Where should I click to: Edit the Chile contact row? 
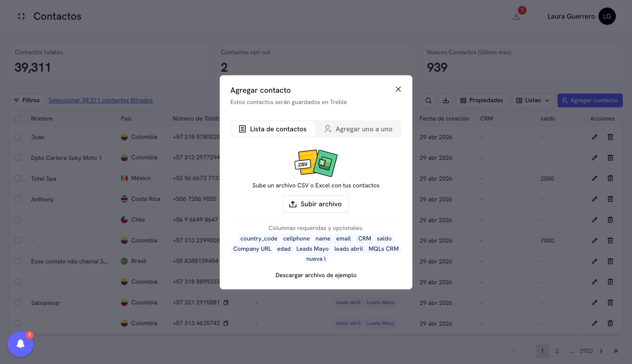[594, 220]
